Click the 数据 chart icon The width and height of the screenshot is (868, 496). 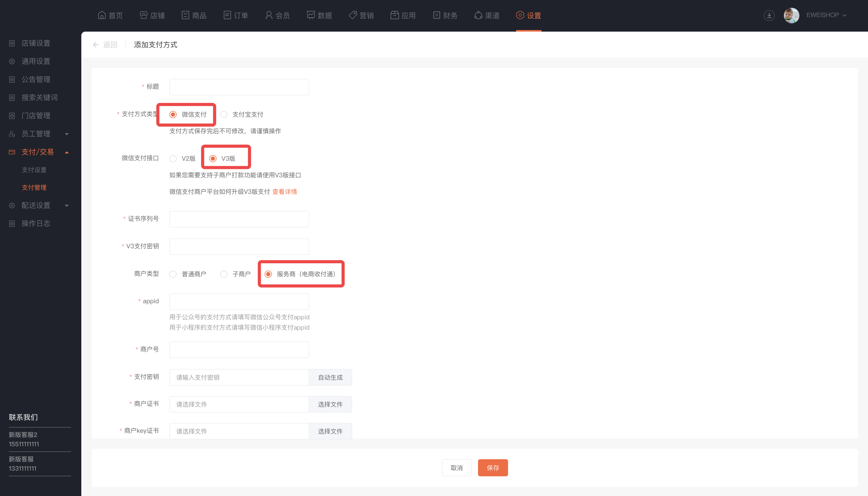point(311,15)
